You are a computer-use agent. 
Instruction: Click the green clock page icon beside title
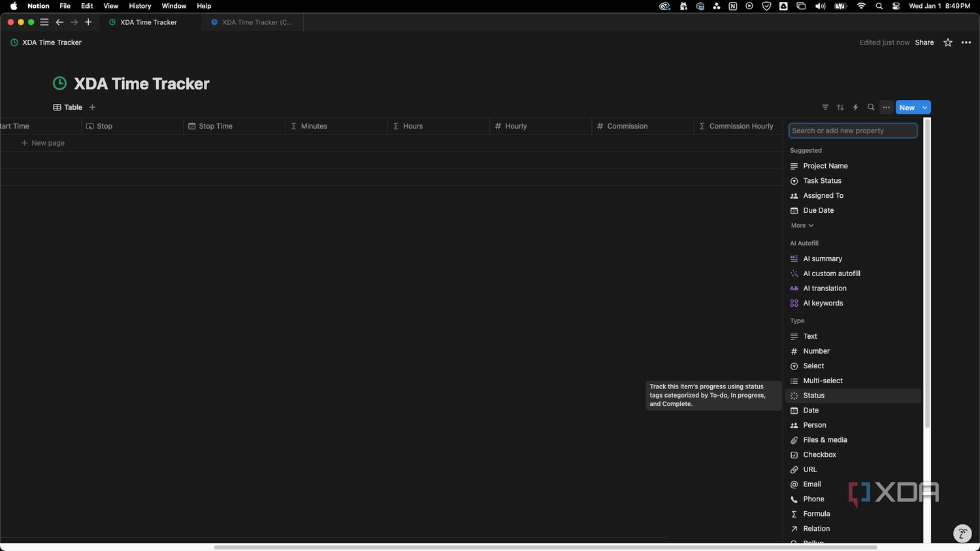click(x=59, y=84)
